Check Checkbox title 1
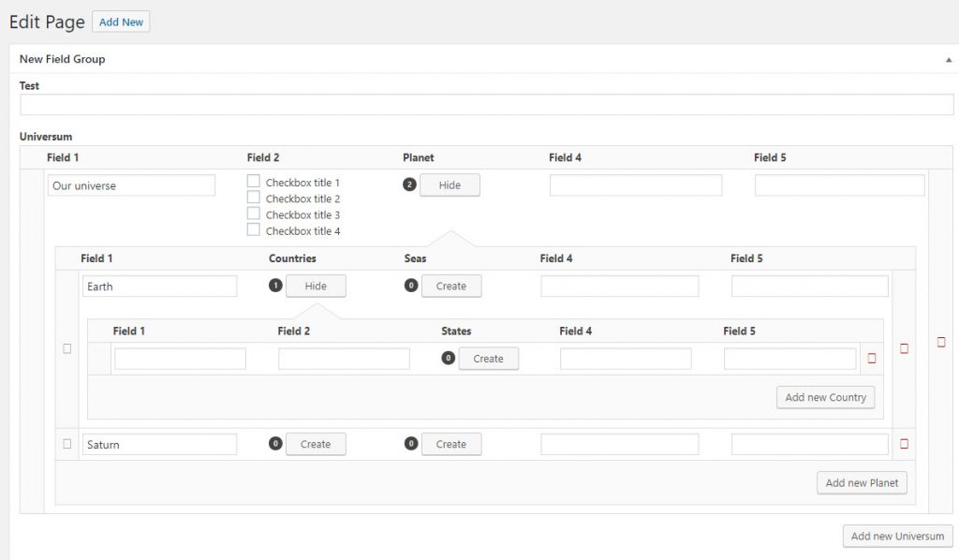 pyautogui.click(x=253, y=182)
